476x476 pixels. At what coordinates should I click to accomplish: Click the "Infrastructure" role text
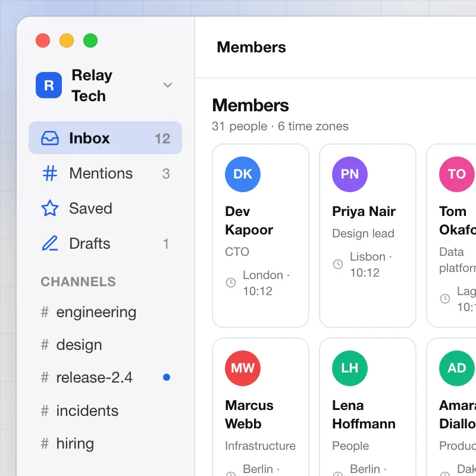pyautogui.click(x=260, y=446)
